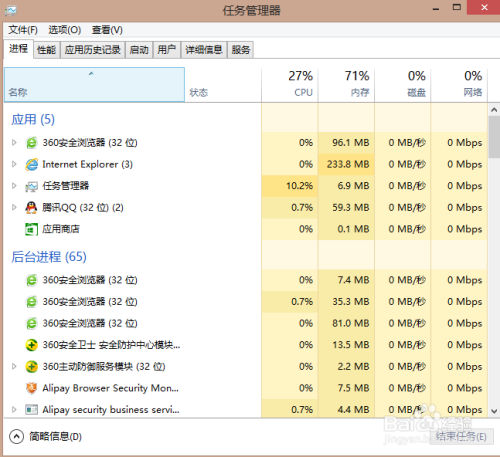
Task: Click the scrollbar up arrow
Action: (494, 110)
